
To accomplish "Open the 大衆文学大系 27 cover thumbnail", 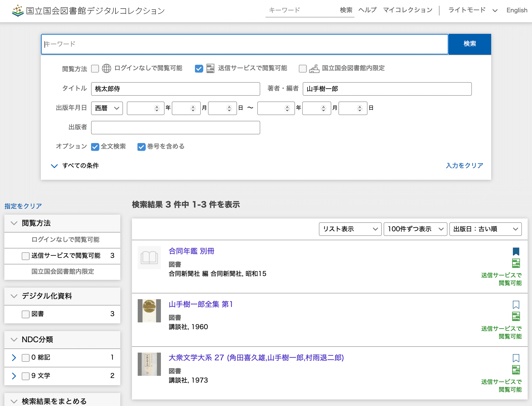I will click(x=149, y=364).
